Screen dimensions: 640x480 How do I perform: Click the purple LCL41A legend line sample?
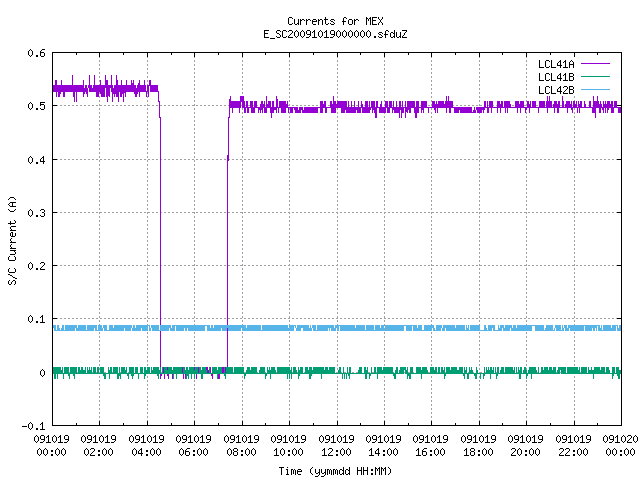point(596,64)
